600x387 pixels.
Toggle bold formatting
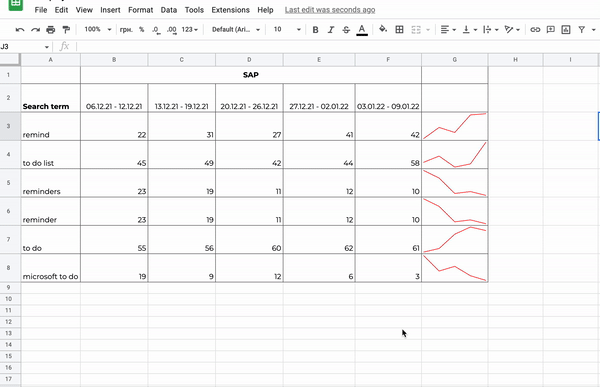[315, 29]
